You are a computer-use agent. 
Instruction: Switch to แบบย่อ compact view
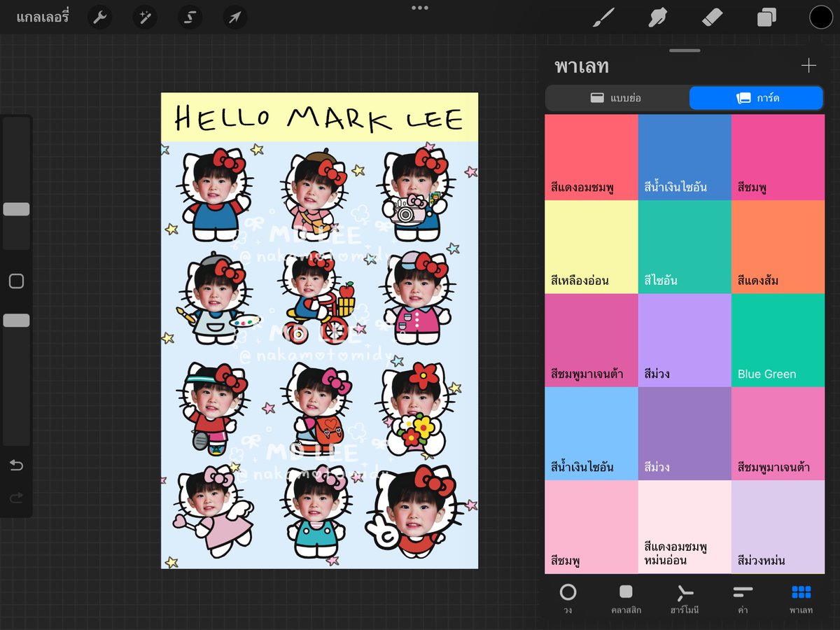616,98
